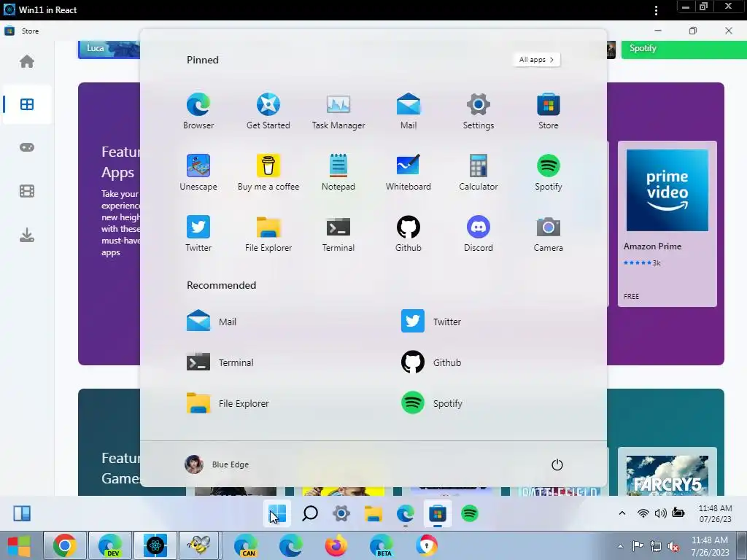Launch the Whiteboard app
Image resolution: width=747 pixels, height=560 pixels.
[409, 172]
